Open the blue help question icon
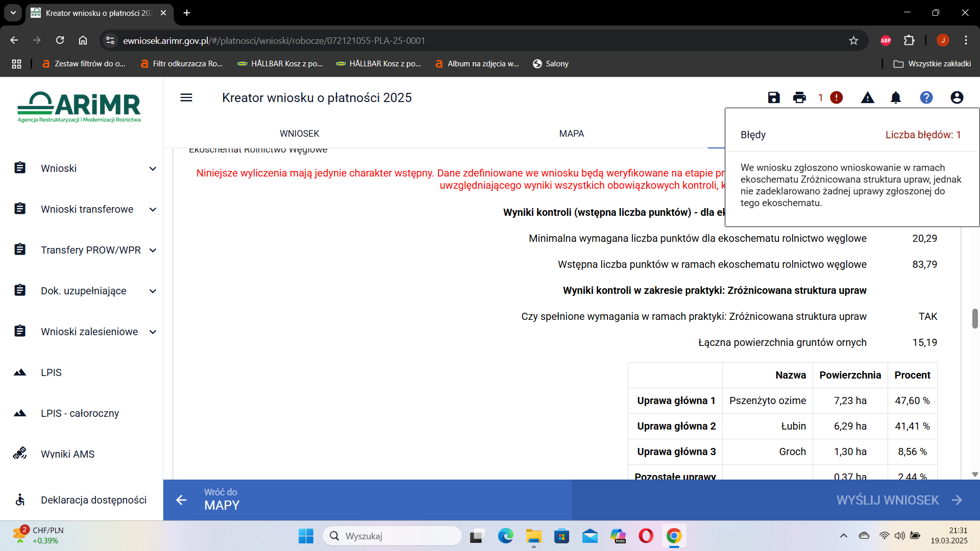 [x=926, y=97]
